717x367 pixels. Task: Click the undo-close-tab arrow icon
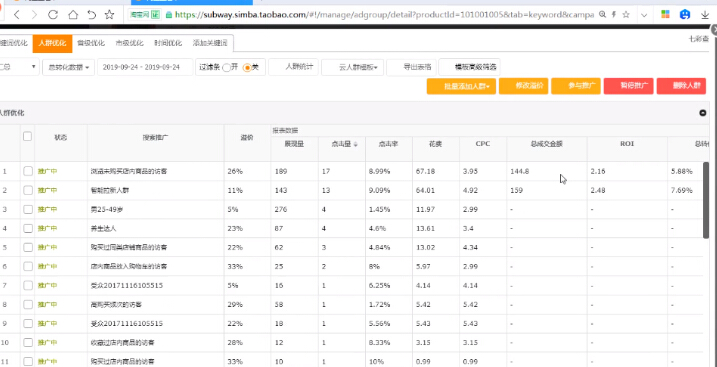point(91,15)
